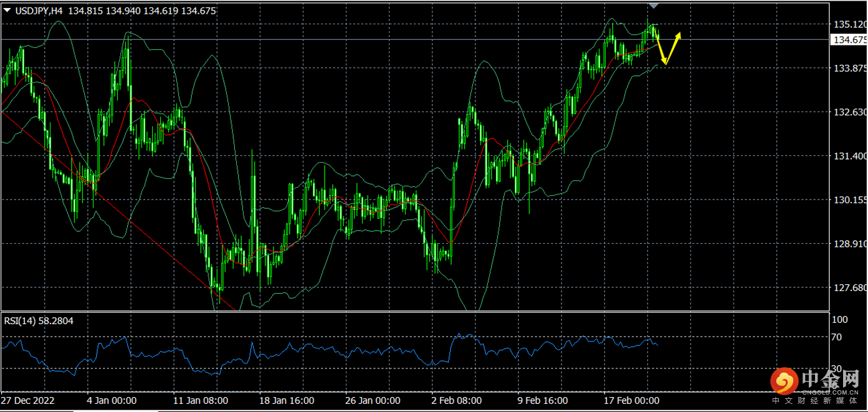Viewport: 868px width, 412px height.
Task: Click the 2 Feb 08:00 time label
Action: coord(456,400)
